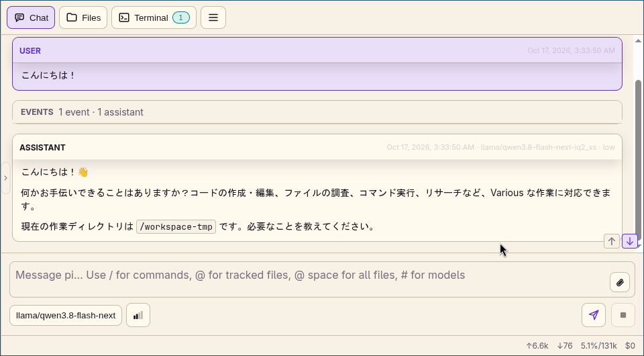644x356 pixels.
Task: Expand the left sidebar chevron handle
Action: pyautogui.click(x=5, y=178)
